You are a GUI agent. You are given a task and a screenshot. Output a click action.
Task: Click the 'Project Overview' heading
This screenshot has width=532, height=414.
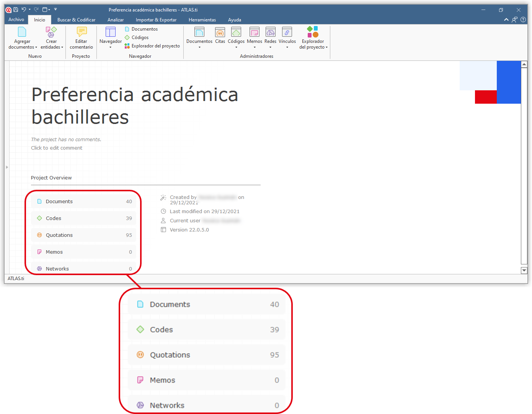point(51,178)
